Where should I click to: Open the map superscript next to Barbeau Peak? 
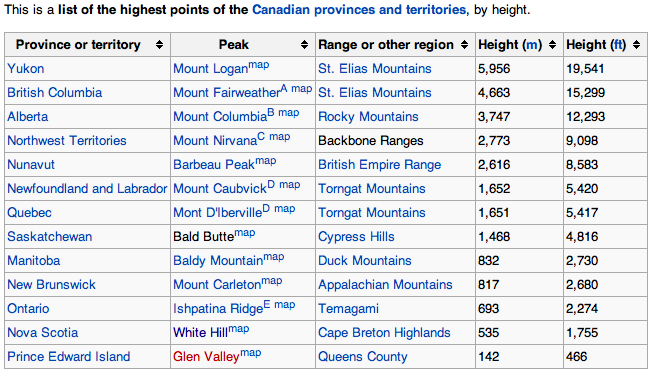(x=265, y=161)
